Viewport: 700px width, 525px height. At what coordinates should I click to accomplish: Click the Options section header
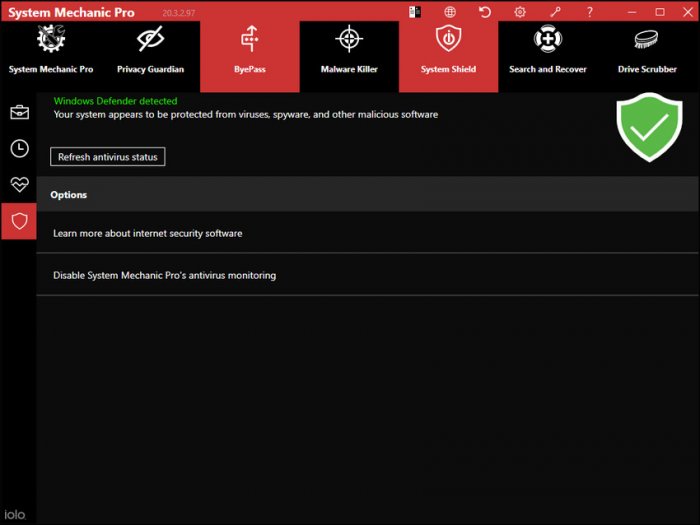368,194
